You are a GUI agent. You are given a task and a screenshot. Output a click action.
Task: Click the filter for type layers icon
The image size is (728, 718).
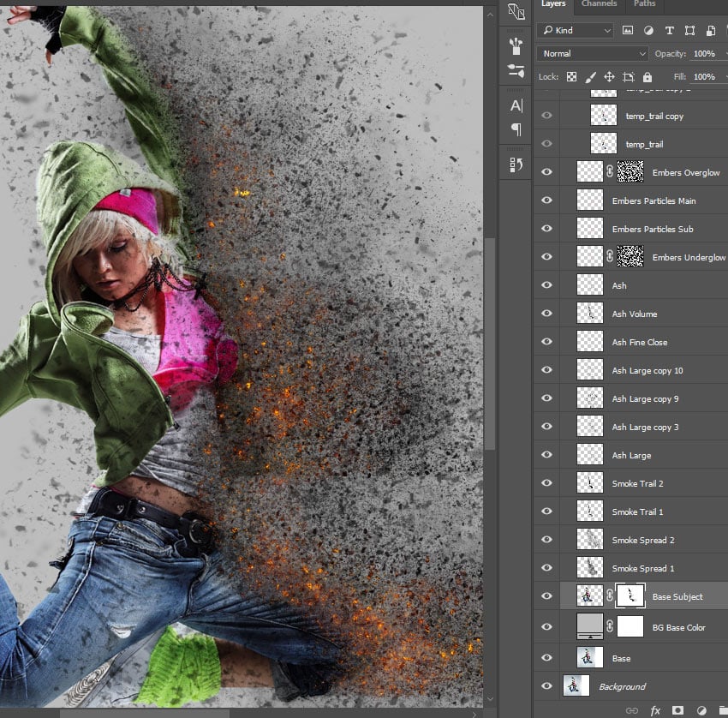[670, 30]
